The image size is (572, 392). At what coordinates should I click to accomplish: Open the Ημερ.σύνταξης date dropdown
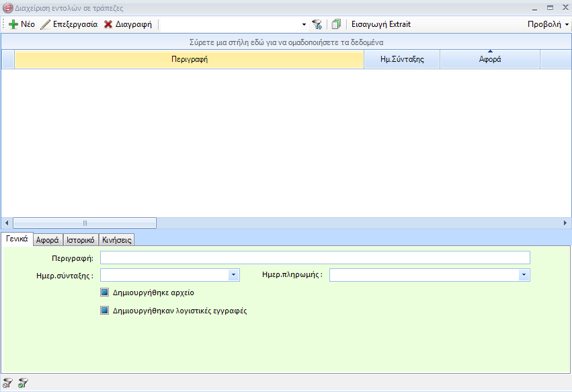click(233, 275)
